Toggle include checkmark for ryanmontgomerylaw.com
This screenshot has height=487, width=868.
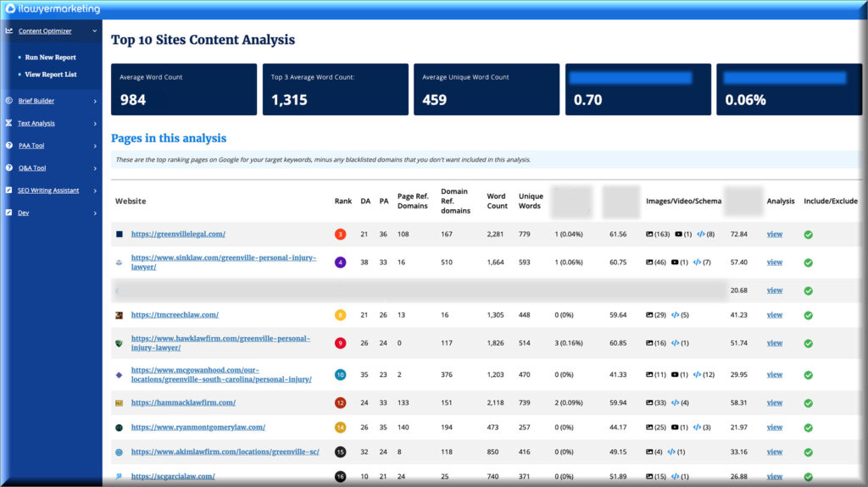(808, 428)
